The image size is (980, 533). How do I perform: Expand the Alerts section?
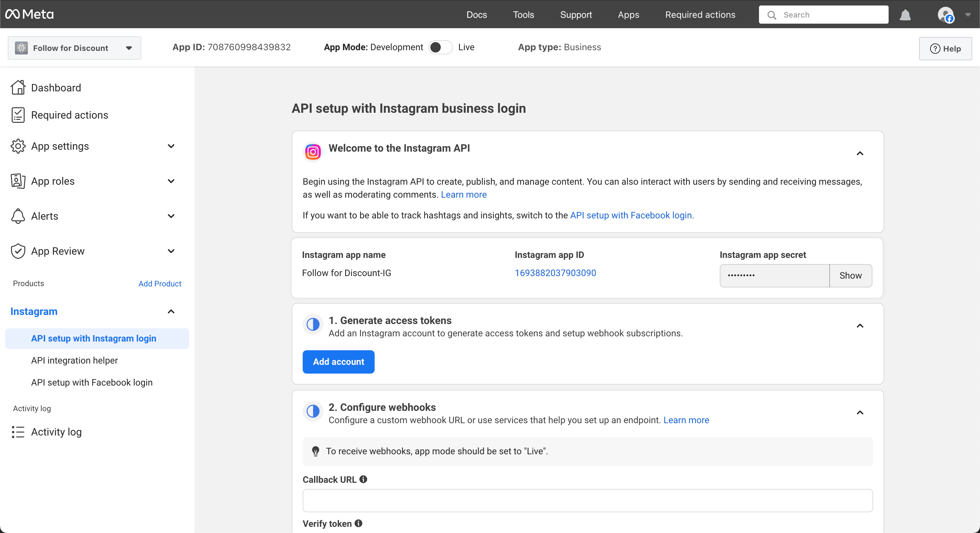point(171,216)
